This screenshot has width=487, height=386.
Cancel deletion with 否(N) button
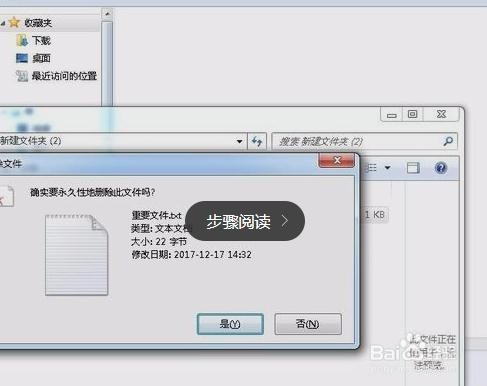coord(308,324)
